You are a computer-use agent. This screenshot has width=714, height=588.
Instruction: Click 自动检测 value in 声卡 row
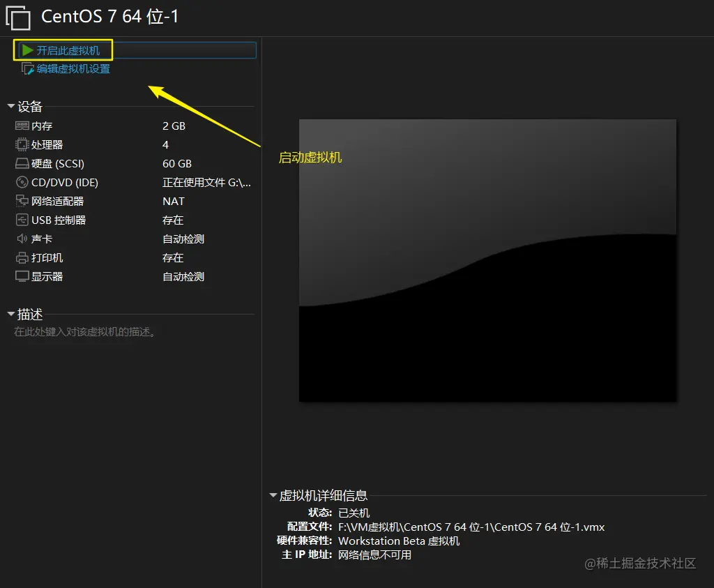pos(183,239)
